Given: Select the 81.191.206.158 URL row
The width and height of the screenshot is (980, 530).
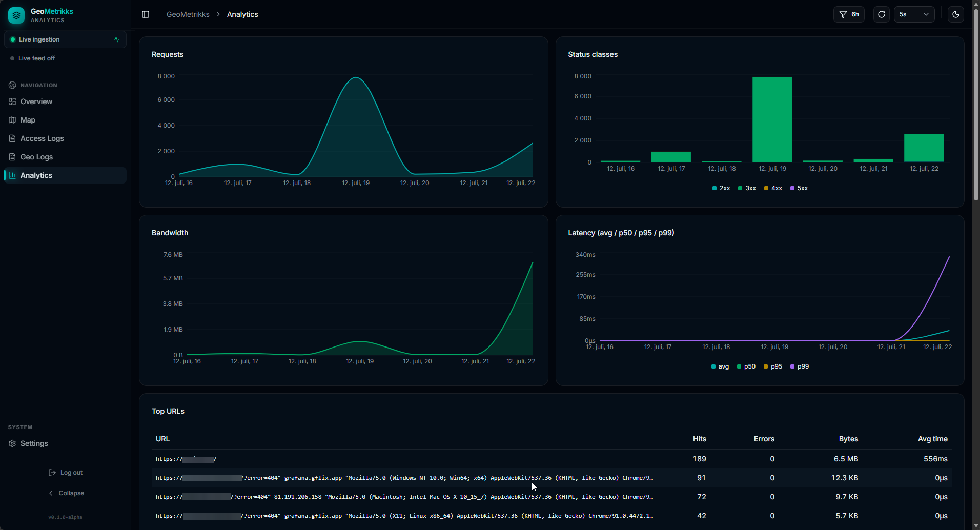Looking at the screenshot, I should [552, 497].
